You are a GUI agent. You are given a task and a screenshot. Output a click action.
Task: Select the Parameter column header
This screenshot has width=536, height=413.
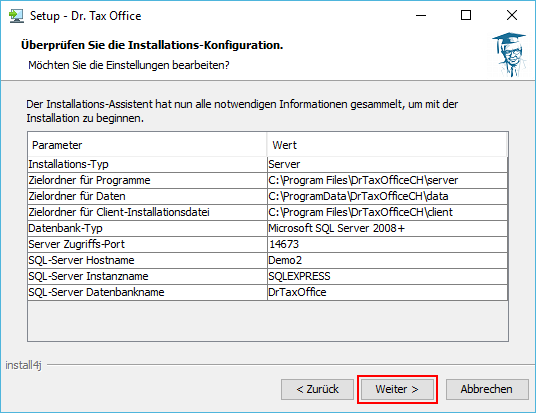147,145
